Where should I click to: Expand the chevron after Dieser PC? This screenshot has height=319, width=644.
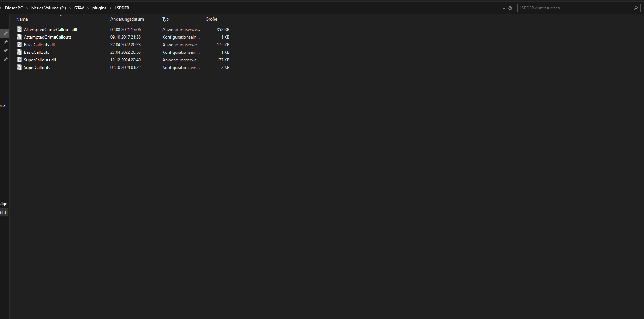(x=27, y=8)
